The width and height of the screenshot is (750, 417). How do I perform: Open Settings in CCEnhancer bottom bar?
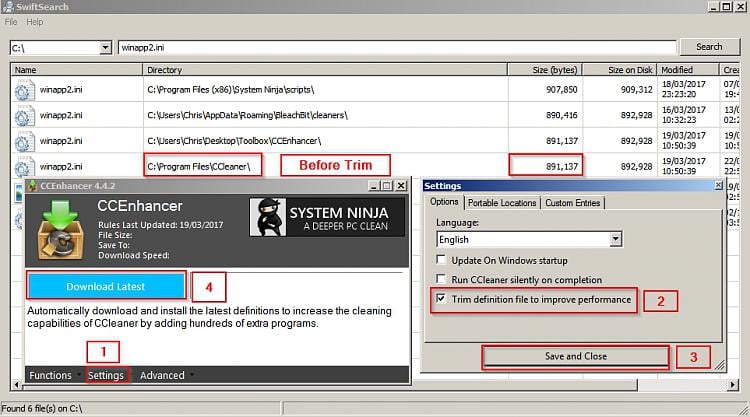click(x=106, y=375)
